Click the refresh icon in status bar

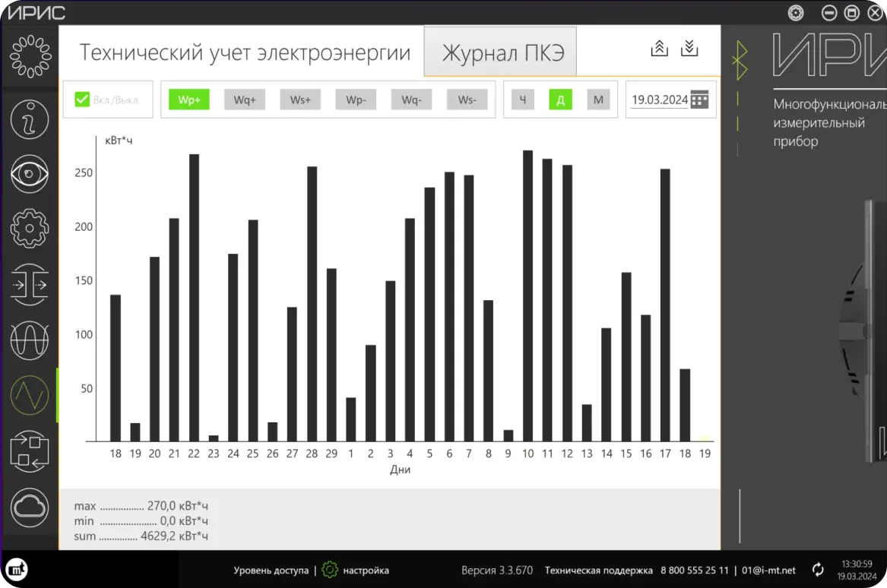[818, 570]
